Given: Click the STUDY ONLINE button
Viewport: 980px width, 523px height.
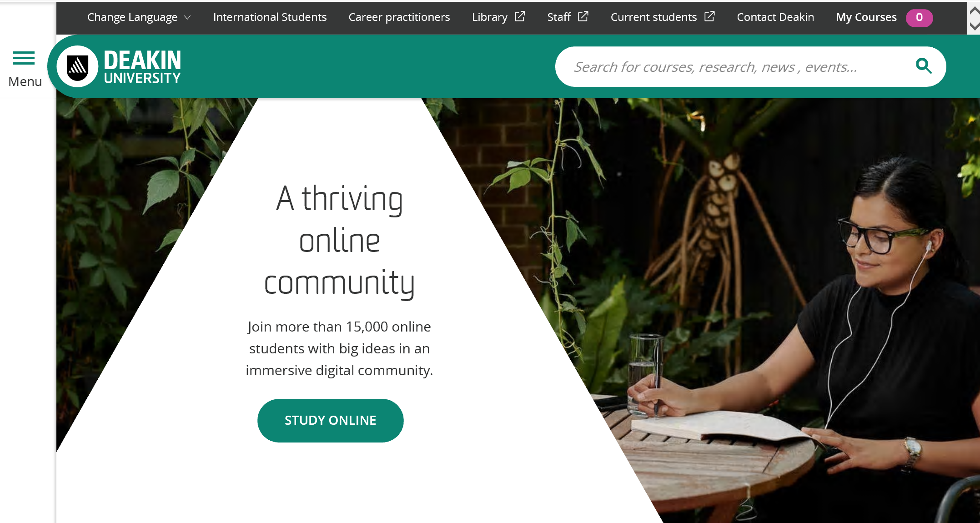Looking at the screenshot, I should click(x=330, y=420).
